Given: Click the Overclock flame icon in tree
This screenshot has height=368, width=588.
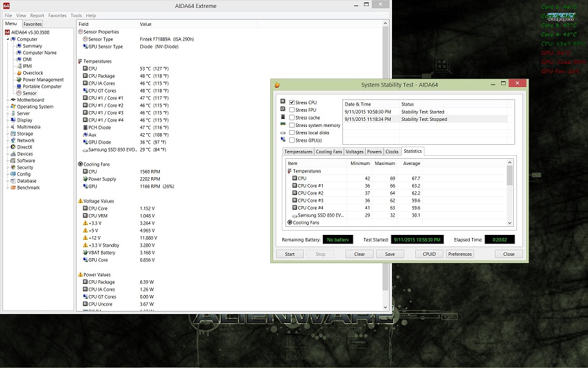Looking at the screenshot, I should click(19, 73).
